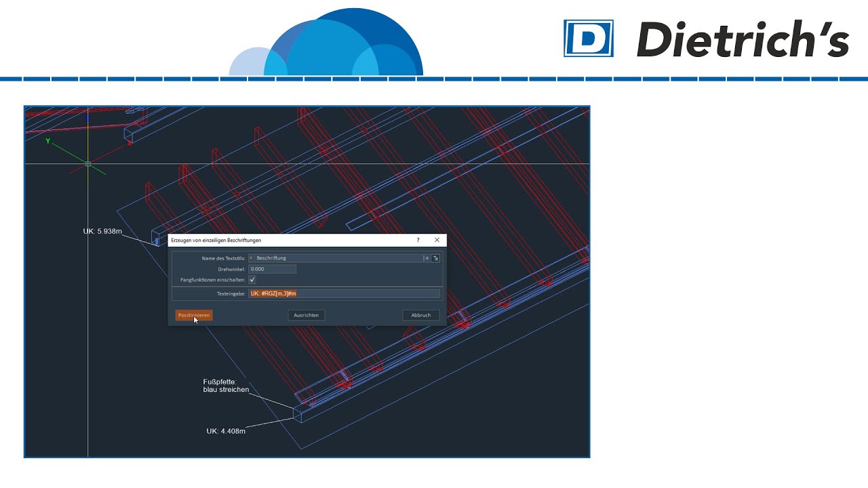Open dialog help question mark

tap(418, 240)
